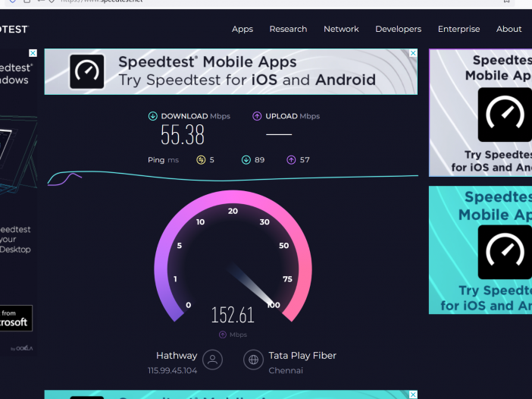Click the Hathway provider name

point(177,356)
